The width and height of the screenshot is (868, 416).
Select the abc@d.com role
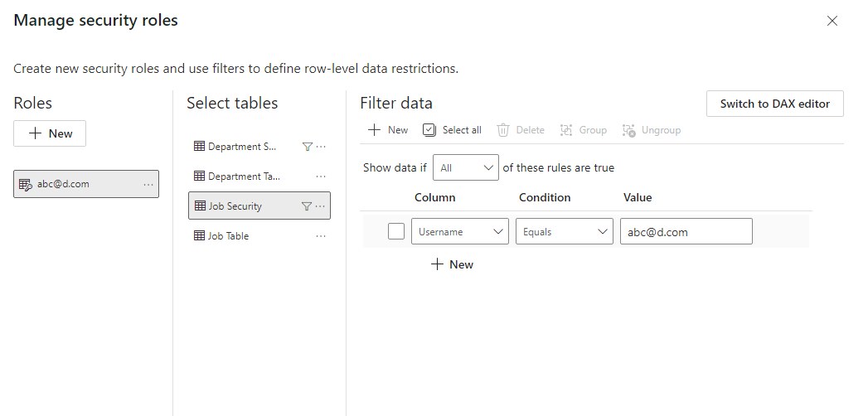85,184
